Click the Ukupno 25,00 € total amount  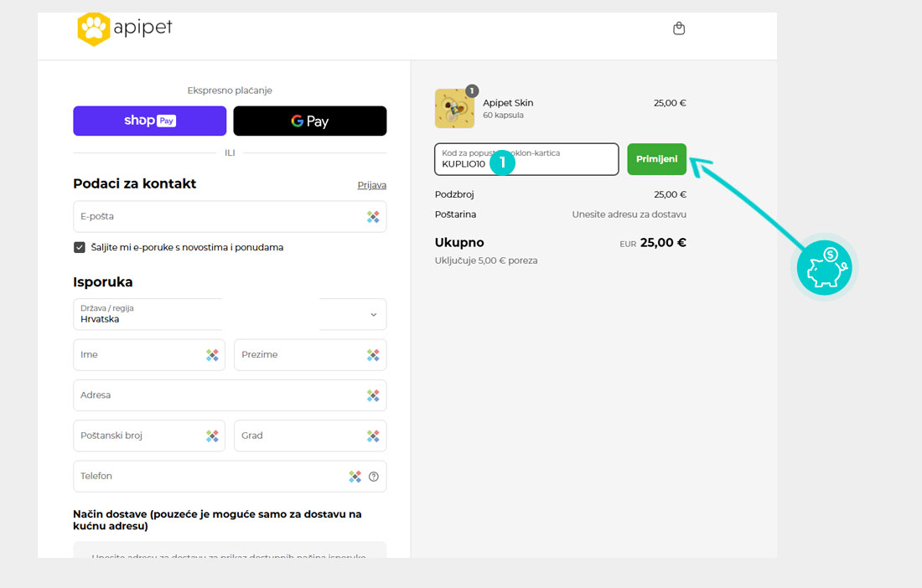(663, 243)
